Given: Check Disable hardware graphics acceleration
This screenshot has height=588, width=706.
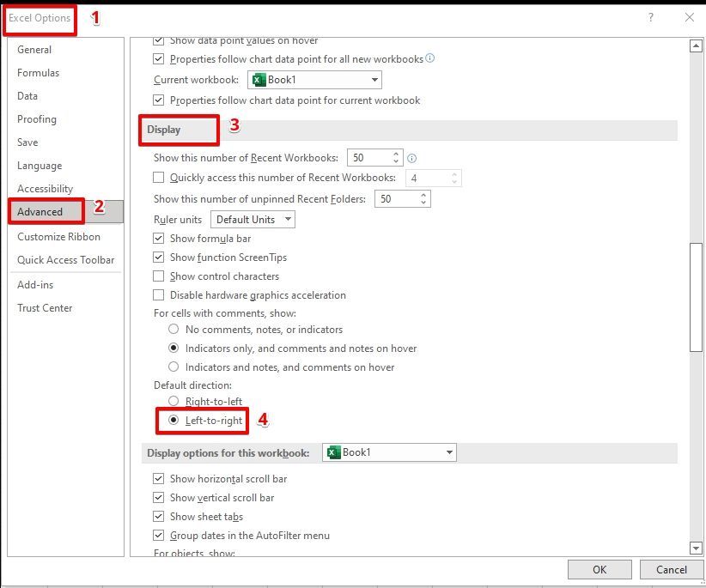Looking at the screenshot, I should [x=159, y=295].
